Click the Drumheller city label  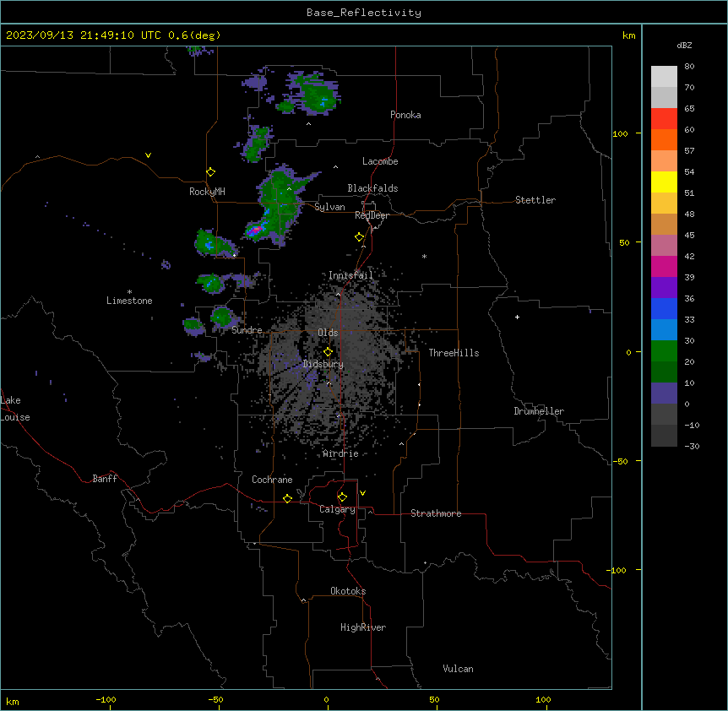point(539,411)
